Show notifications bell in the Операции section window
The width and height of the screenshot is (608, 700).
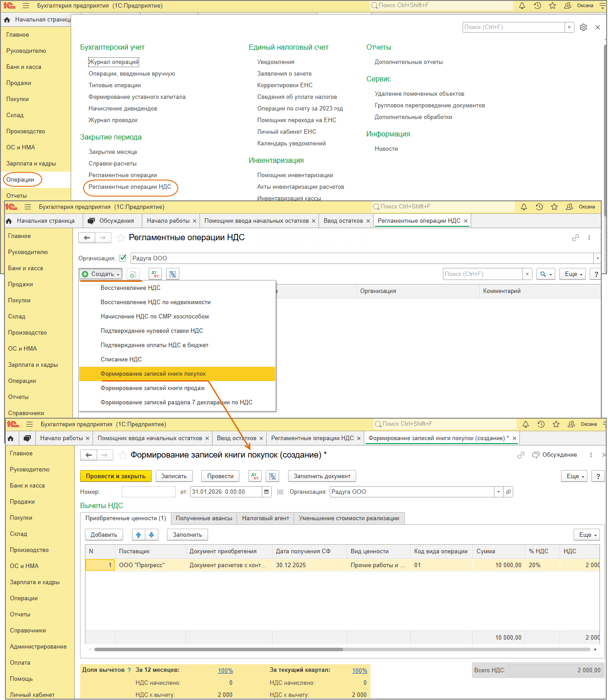point(522,6)
